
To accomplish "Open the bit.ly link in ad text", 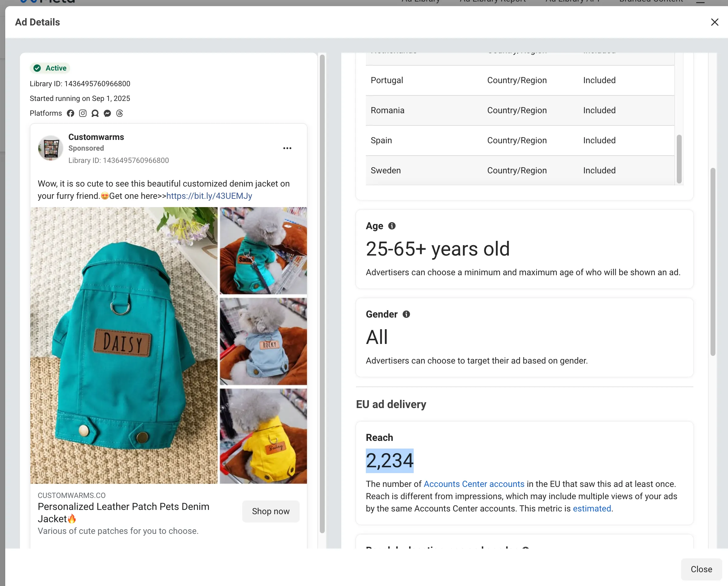I will coord(209,196).
